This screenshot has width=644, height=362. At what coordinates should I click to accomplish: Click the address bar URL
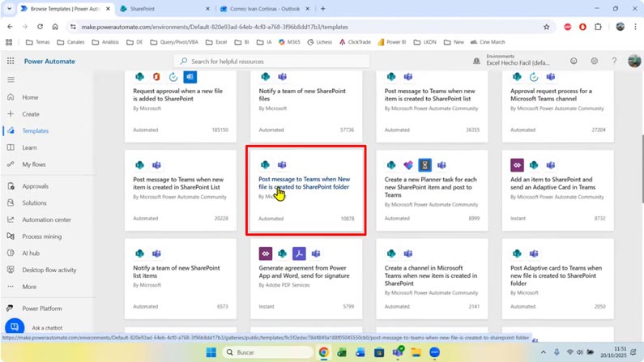pyautogui.click(x=215, y=27)
